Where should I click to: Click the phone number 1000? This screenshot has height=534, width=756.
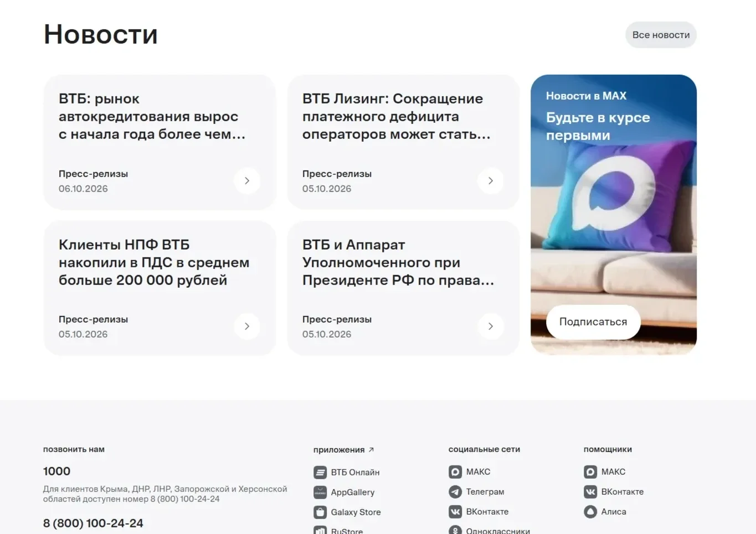pyautogui.click(x=56, y=471)
